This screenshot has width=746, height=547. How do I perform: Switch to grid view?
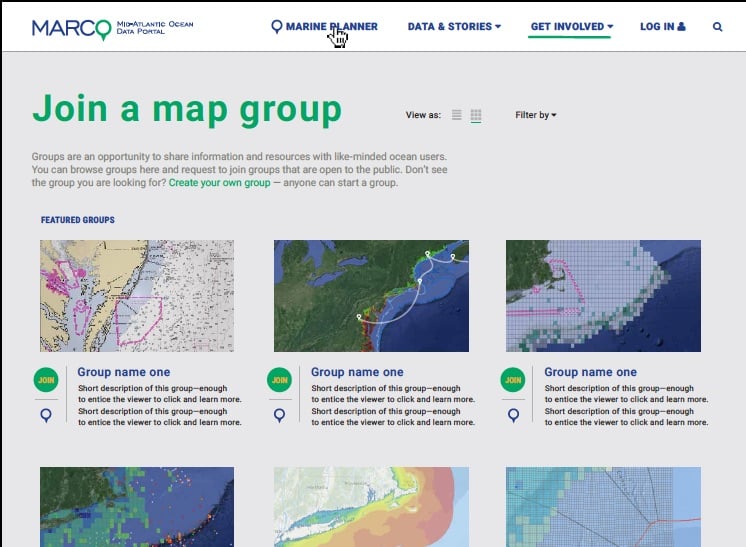point(476,115)
